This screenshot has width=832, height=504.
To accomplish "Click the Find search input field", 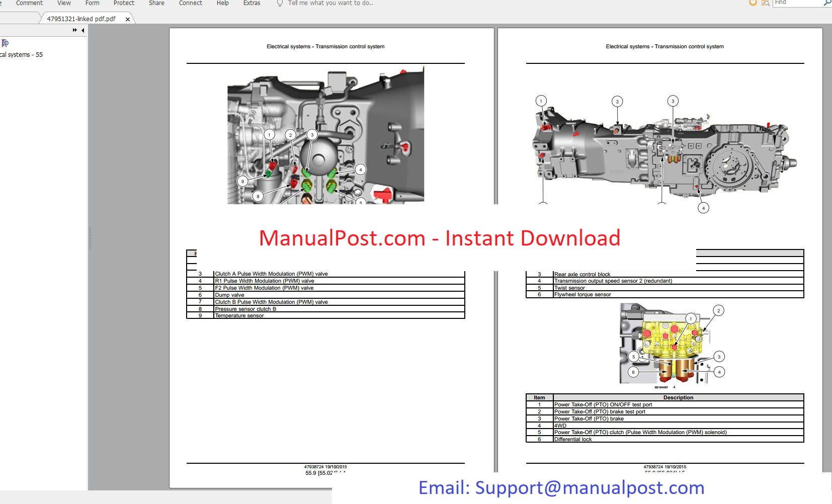I will pos(797,3).
